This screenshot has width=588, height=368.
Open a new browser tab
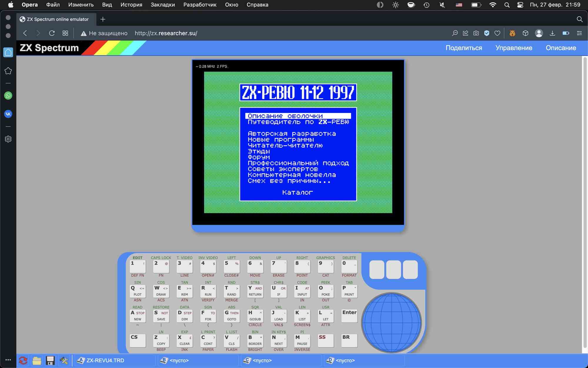pyautogui.click(x=103, y=19)
